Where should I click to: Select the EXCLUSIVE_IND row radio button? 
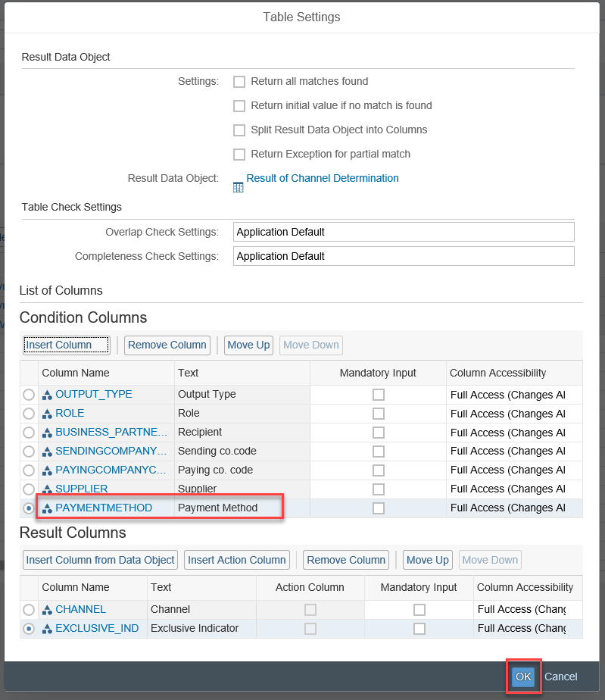[x=29, y=629]
